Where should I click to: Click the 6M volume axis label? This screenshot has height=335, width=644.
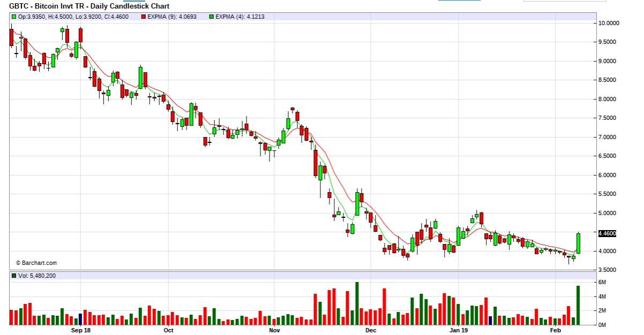[x=602, y=282]
